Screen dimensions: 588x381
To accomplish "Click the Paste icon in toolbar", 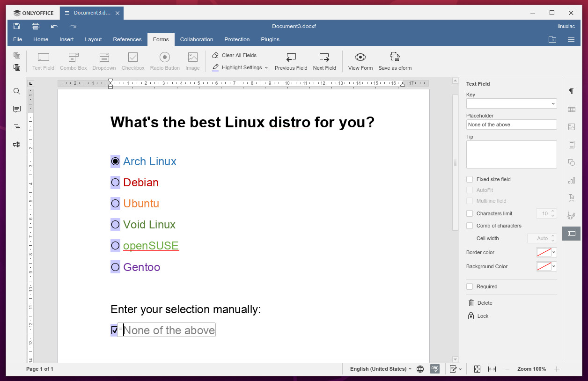I will pos(17,67).
